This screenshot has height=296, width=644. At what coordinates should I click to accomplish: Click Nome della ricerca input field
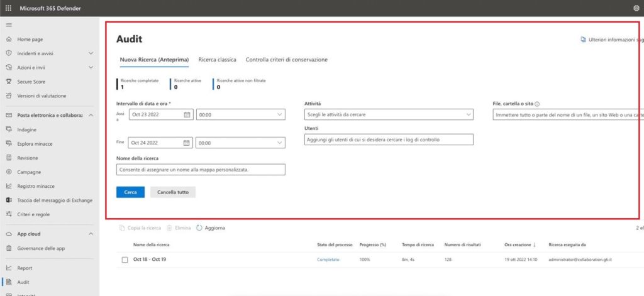201,170
